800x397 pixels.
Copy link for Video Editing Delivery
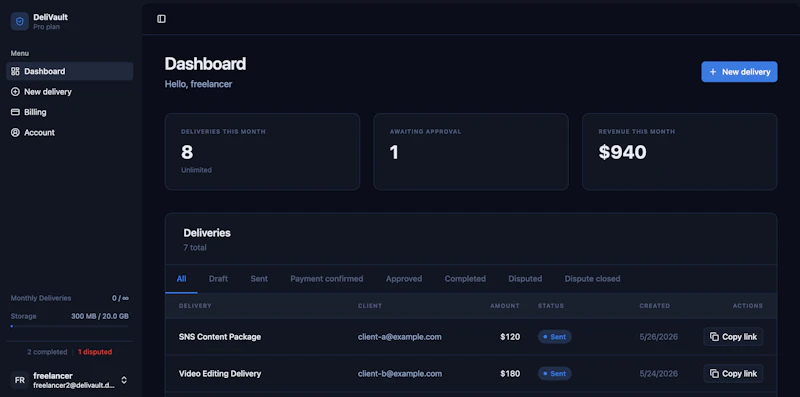pos(733,374)
